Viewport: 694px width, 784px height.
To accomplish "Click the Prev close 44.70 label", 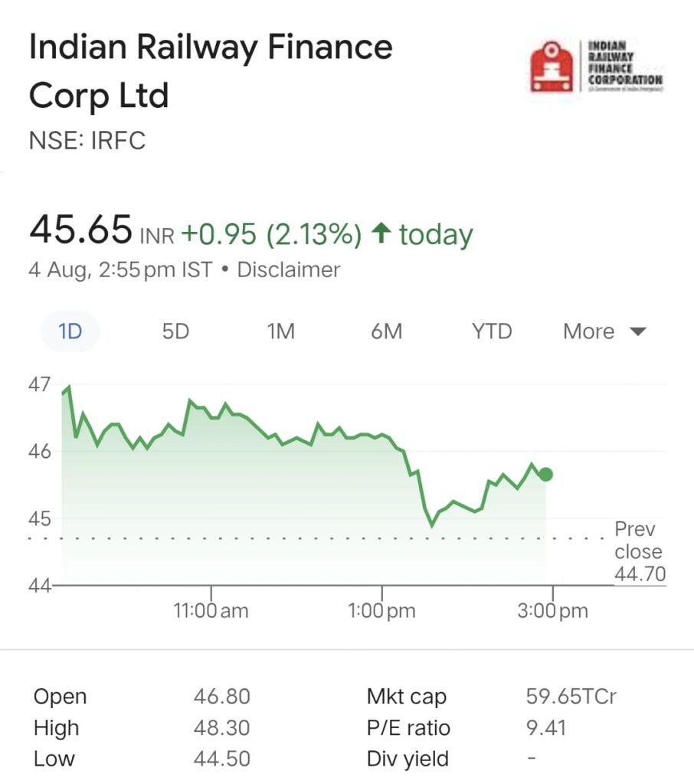I will pyautogui.click(x=640, y=551).
